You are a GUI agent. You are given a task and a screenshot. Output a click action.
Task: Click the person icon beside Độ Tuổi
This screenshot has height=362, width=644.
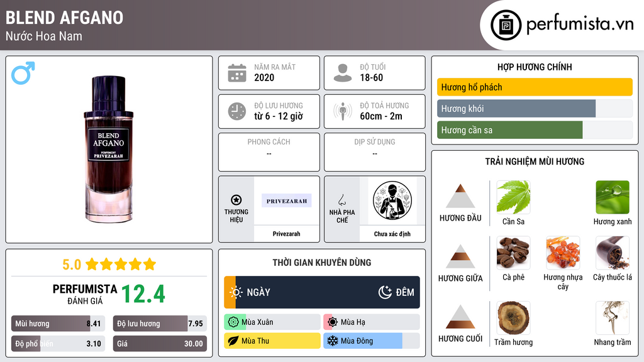click(x=343, y=73)
